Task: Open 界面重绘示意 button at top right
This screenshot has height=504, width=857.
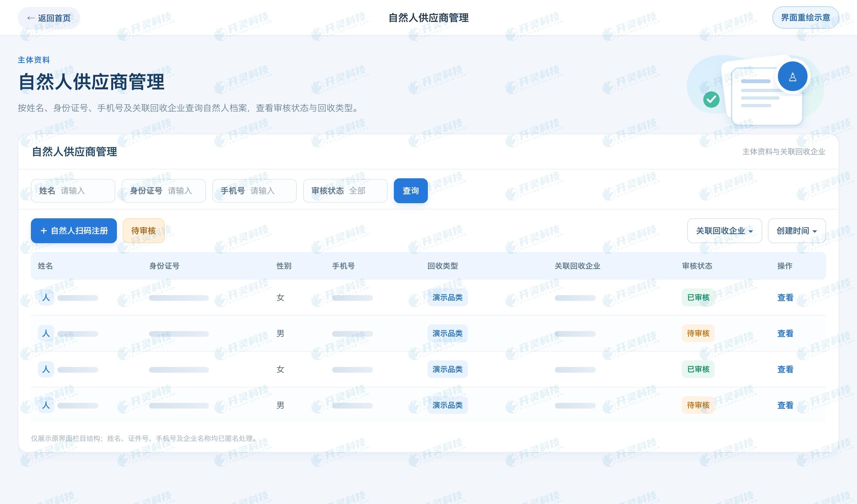Action: [805, 17]
